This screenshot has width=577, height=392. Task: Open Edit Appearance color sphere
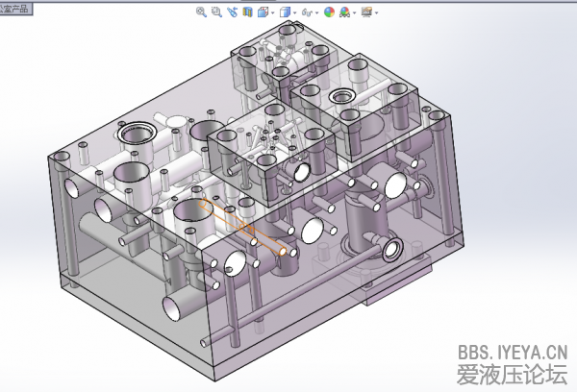click(x=329, y=12)
